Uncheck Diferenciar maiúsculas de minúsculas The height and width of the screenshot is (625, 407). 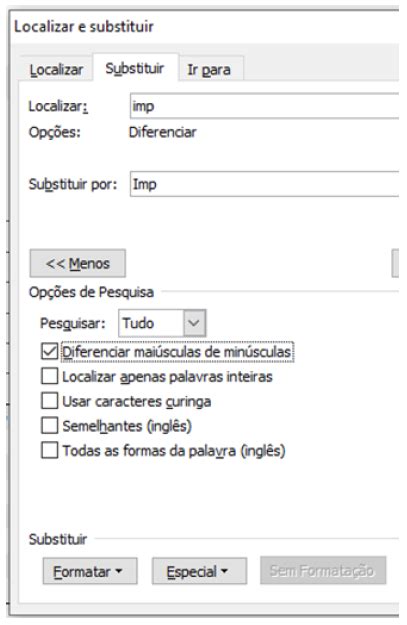click(x=49, y=352)
